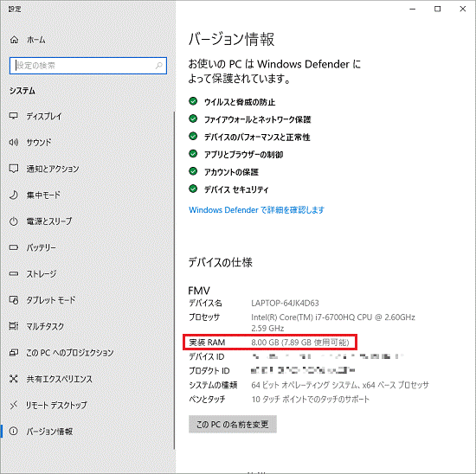The height and width of the screenshot is (474, 476).
Task: Open Windows Defender で詳細を確認します link
Action: pos(256,209)
